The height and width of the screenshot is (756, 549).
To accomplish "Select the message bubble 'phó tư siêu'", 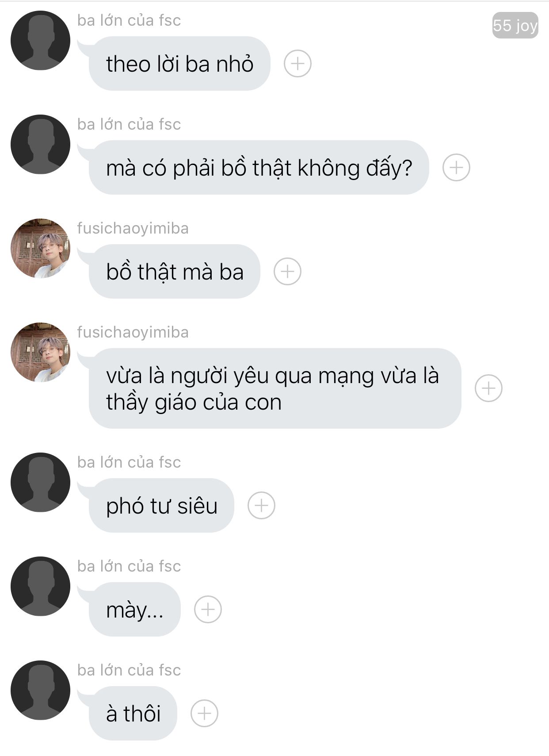I will tap(161, 505).
